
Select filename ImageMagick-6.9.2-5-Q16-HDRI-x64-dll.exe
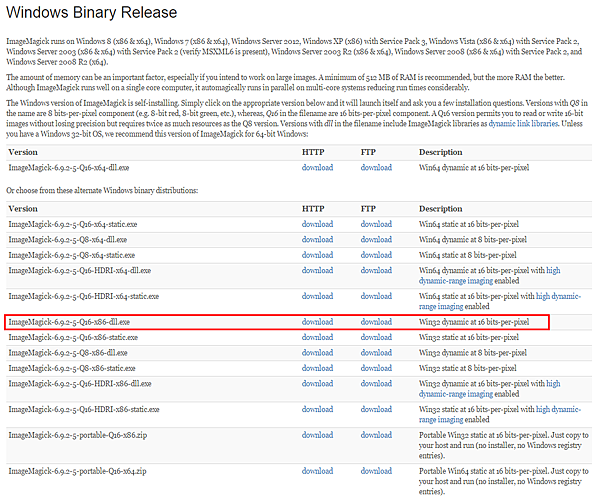click(80, 271)
